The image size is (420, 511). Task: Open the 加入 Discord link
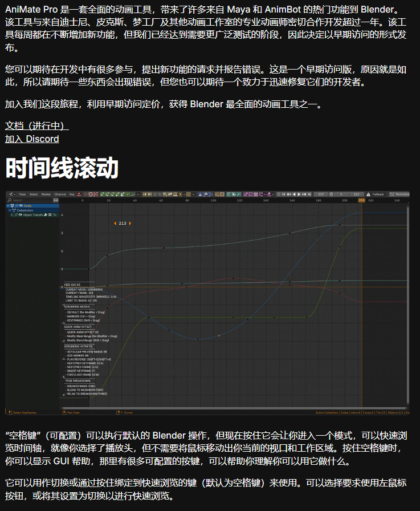point(32,139)
